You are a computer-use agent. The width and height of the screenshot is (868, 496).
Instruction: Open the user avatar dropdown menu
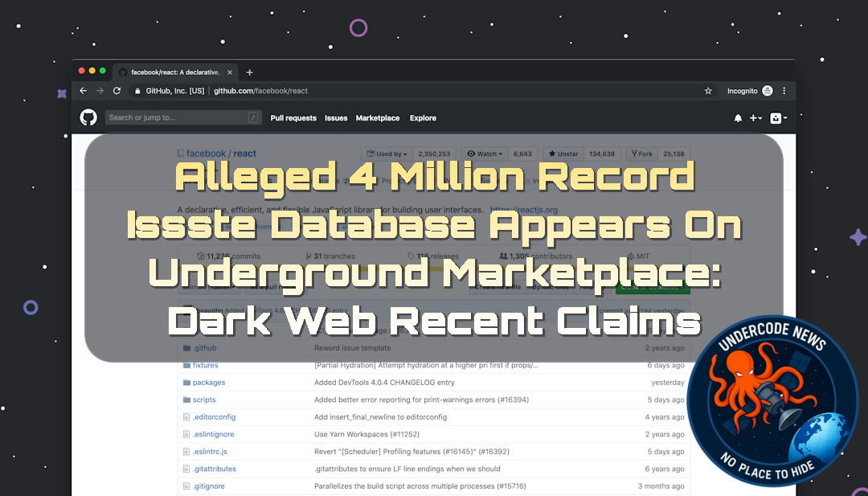click(778, 118)
